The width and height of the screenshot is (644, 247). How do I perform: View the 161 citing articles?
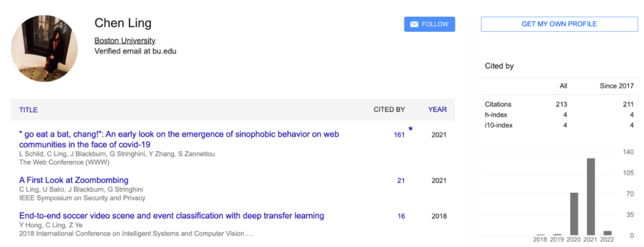point(399,135)
